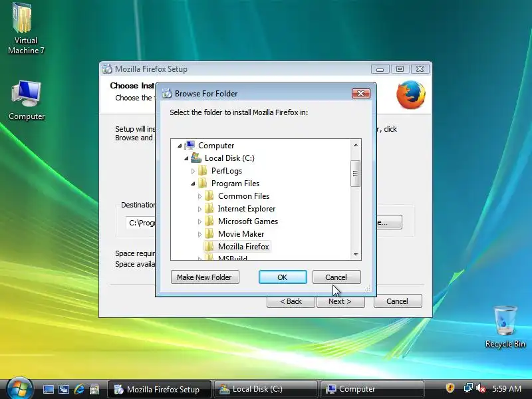Expand the Microsoft Games folder
Viewport: 532px width, 399px height.
[200, 221]
